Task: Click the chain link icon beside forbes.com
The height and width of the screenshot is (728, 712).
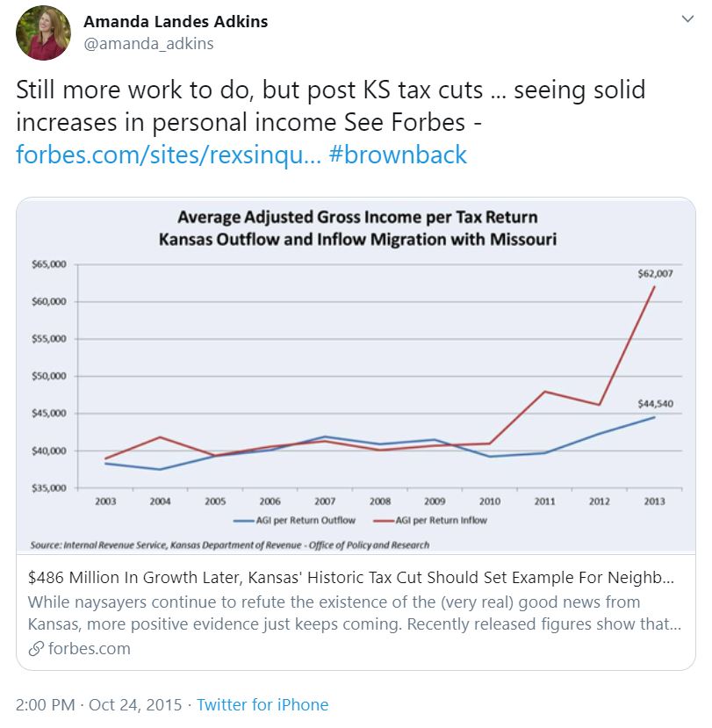Action: pyautogui.click(x=35, y=649)
